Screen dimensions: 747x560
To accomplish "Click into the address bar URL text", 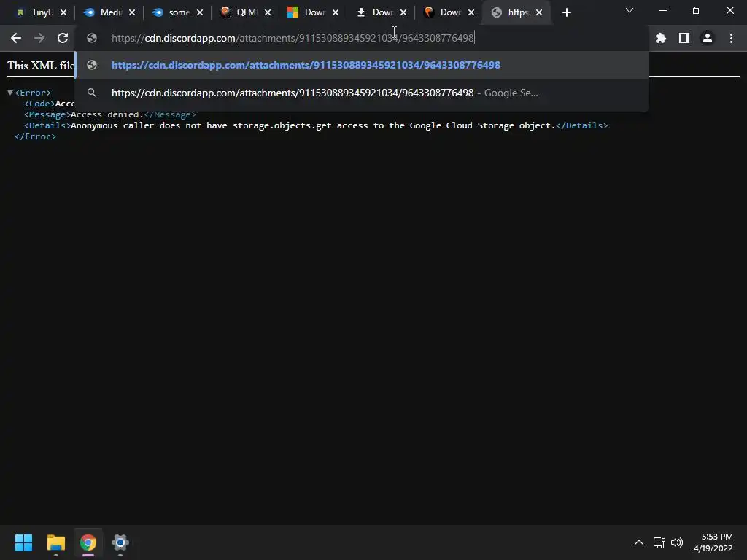I will [293, 38].
